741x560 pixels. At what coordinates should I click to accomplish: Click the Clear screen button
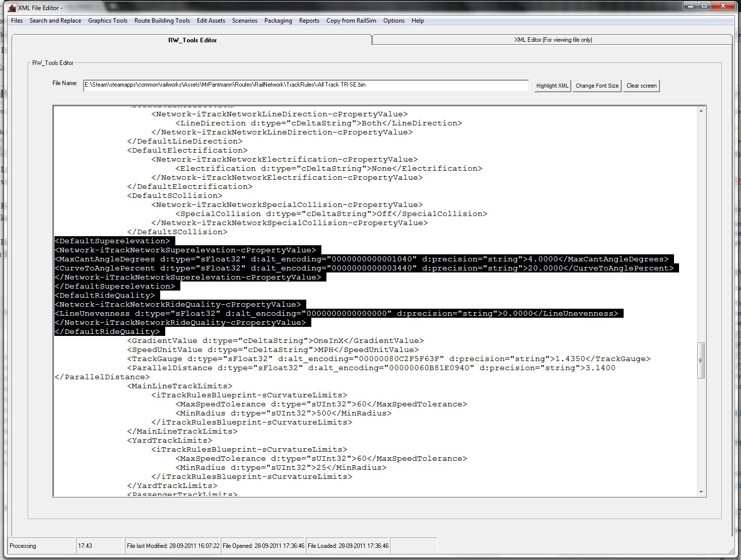641,86
